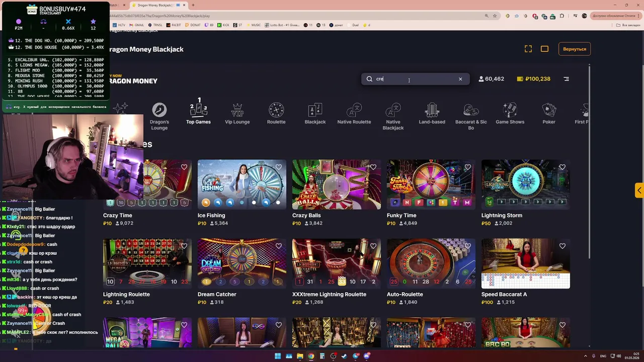Expand the yellow side panel arrow

click(639, 190)
